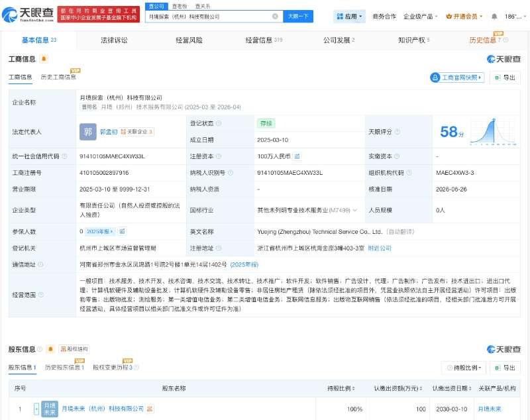Expand the 企业级产品 menu
The image size is (530, 420).
421,16
